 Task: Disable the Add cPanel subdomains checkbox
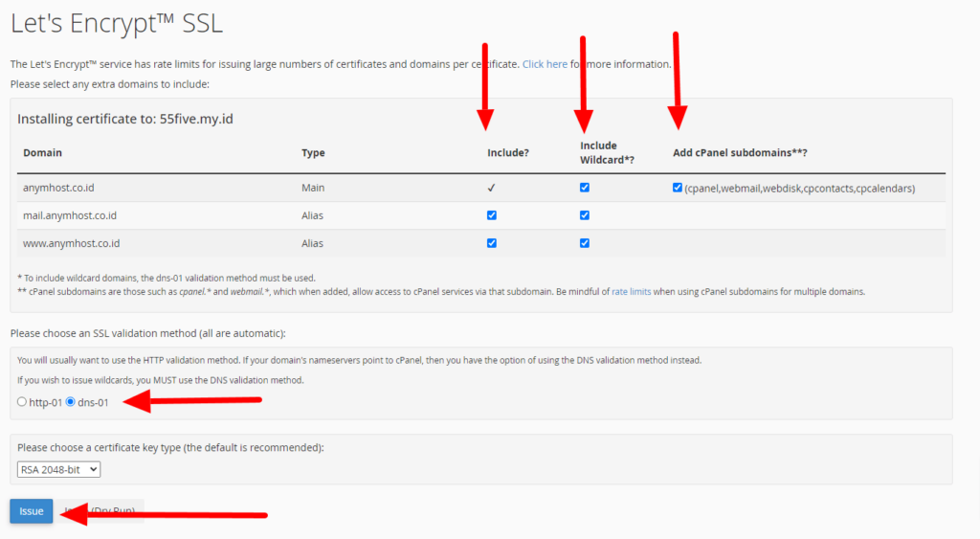678,188
